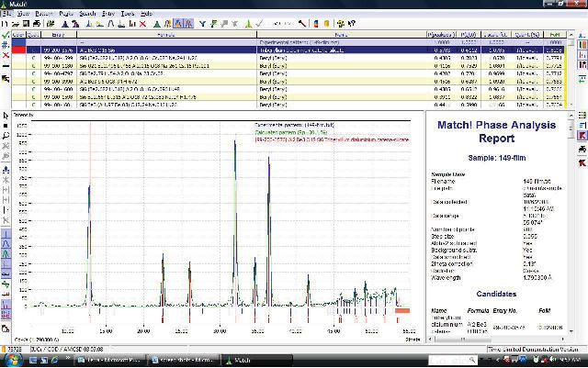
Task: Click the red color cell of selected entry
Action: click(x=18, y=48)
